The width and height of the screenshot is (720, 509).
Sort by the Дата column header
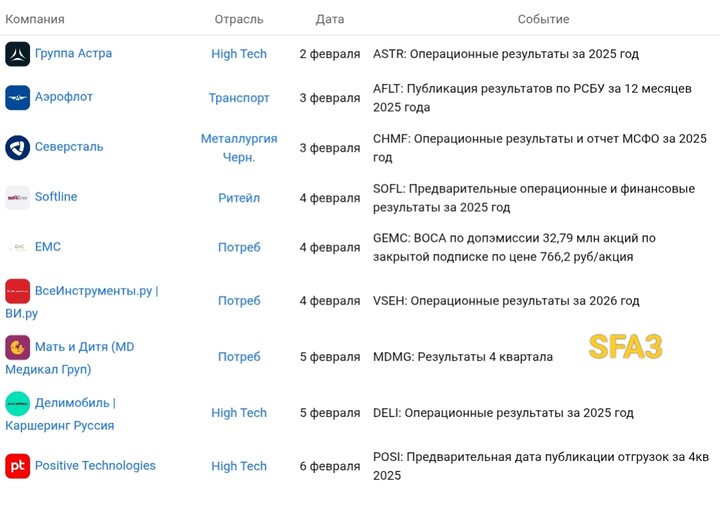(x=330, y=19)
